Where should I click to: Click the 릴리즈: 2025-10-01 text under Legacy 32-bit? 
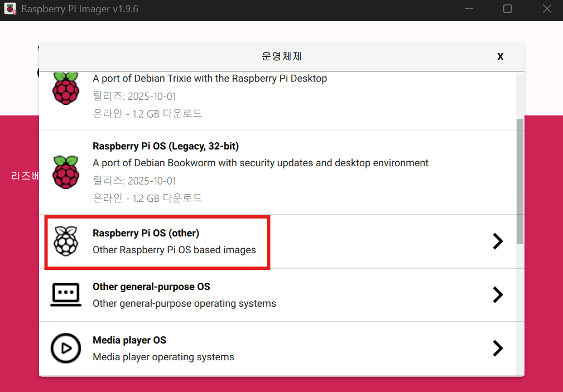[134, 181]
